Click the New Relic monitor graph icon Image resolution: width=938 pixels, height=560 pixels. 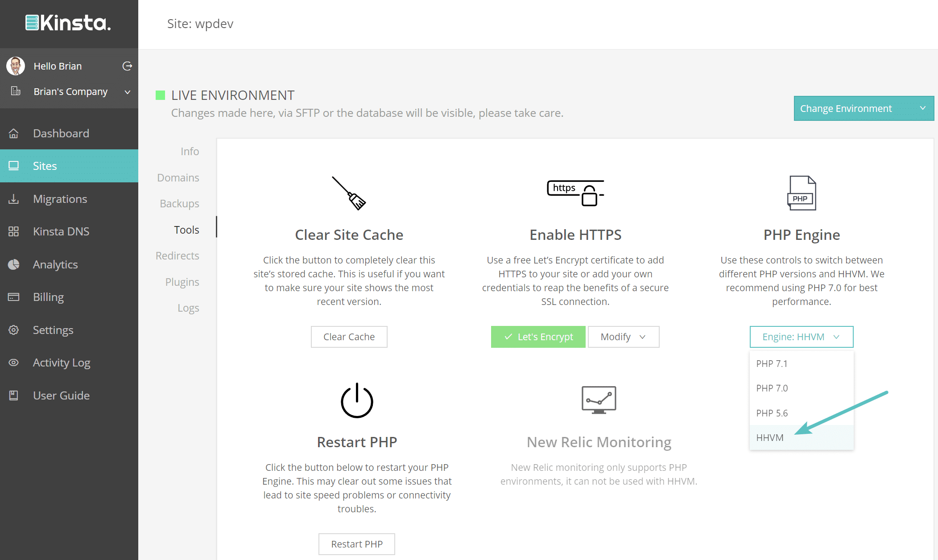599,400
